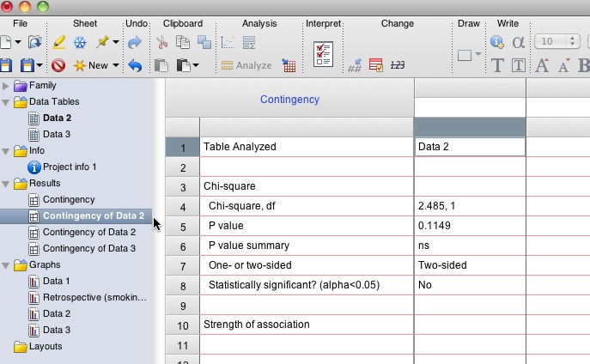Image resolution: width=590 pixels, height=364 pixels.
Task: Click the Analyze button
Action: click(246, 65)
